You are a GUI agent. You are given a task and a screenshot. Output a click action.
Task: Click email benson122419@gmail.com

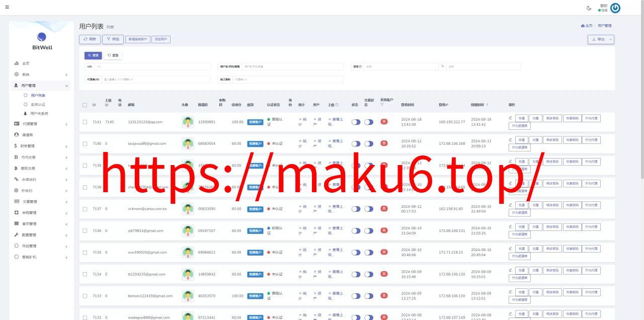[x=150, y=296]
